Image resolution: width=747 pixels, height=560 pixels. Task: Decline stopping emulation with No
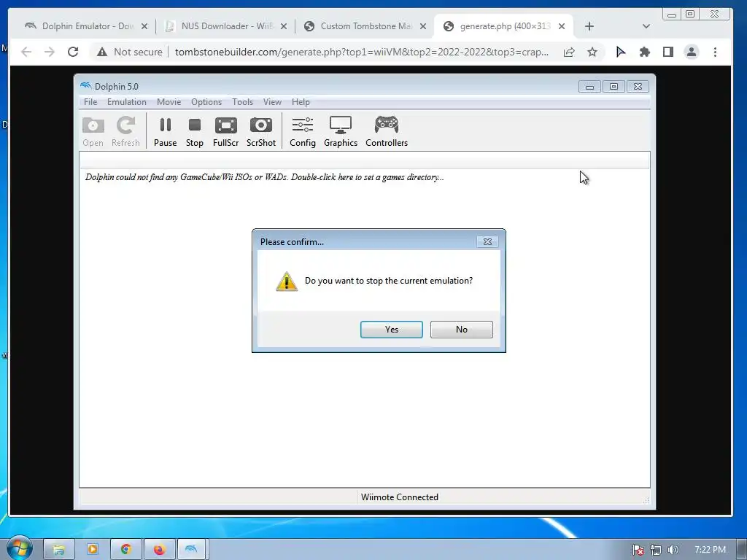(x=462, y=330)
